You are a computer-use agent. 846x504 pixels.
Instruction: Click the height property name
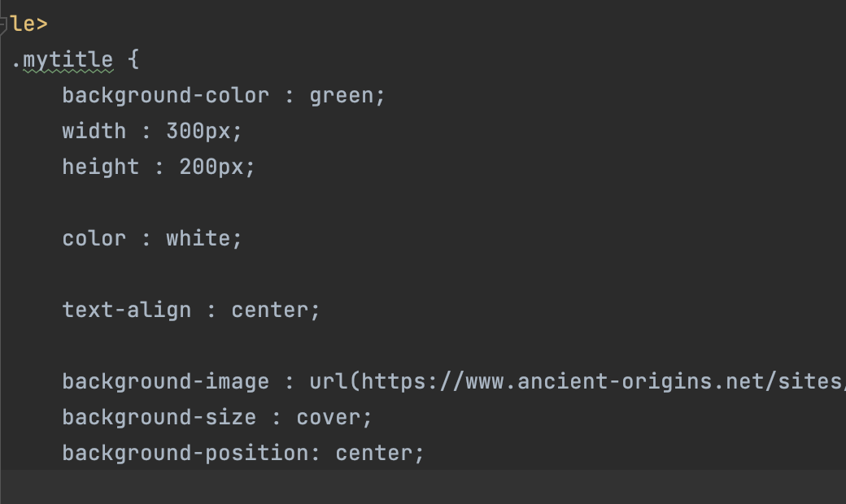pyautogui.click(x=101, y=167)
